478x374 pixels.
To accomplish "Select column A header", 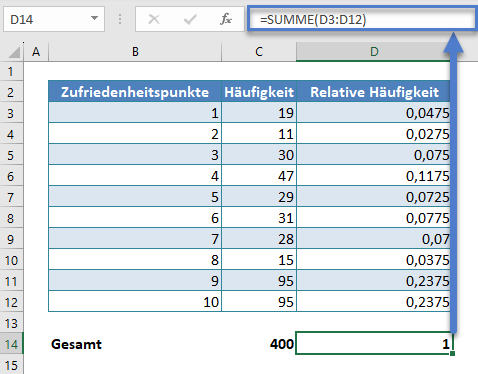I will click(36, 52).
